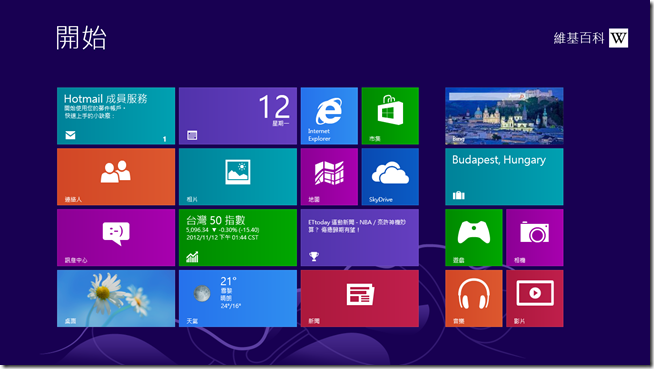Click the 'Hotmail 成員服務' title text

point(106,99)
